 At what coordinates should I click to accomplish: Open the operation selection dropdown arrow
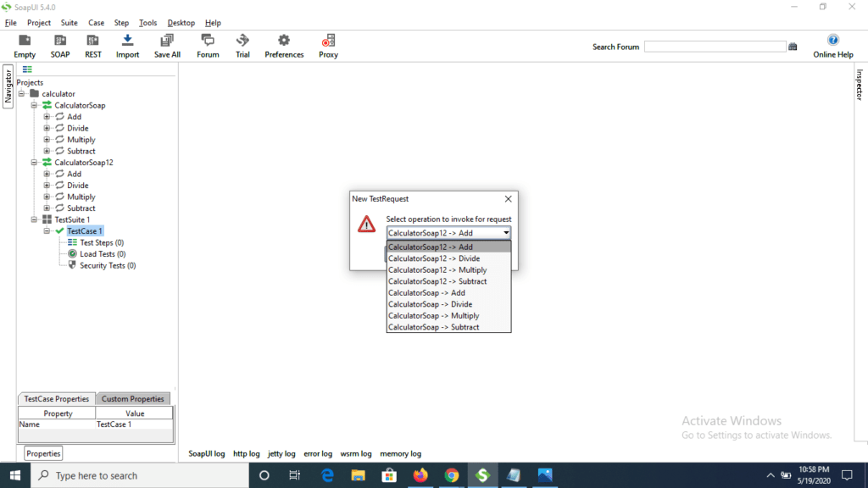(506, 232)
